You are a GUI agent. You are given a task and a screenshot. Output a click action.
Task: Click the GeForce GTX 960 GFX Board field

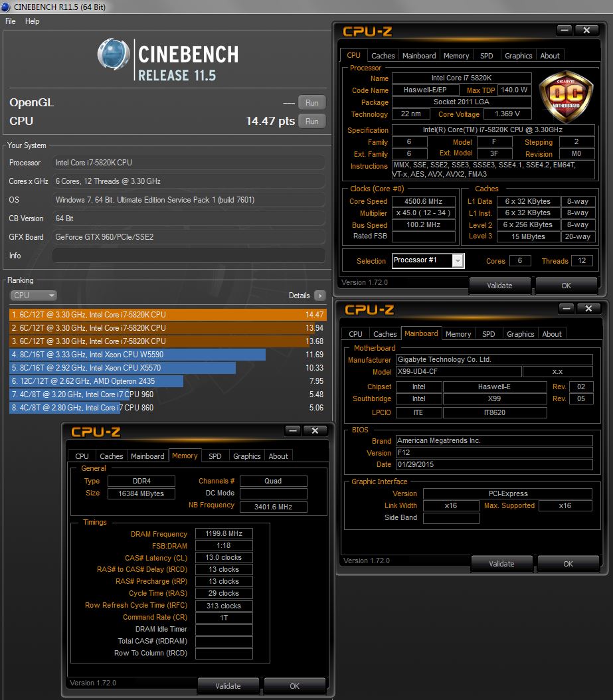(189, 237)
